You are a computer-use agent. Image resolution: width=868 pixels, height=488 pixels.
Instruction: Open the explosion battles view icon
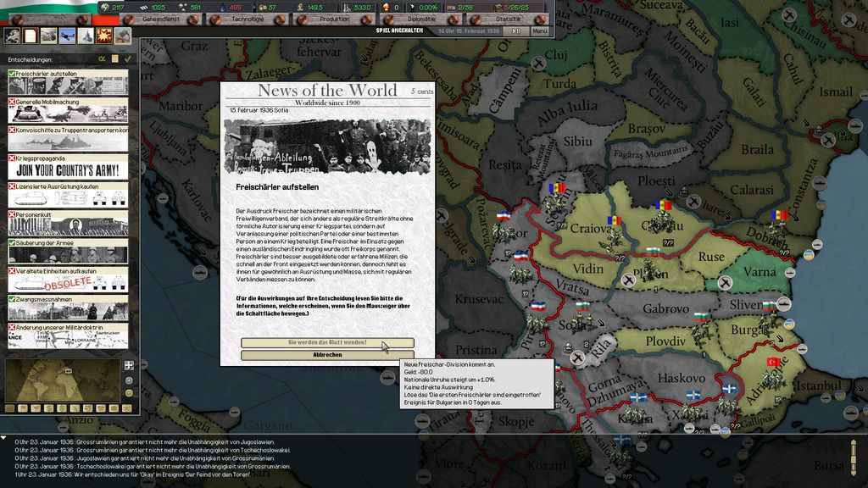pyautogui.click(x=104, y=36)
